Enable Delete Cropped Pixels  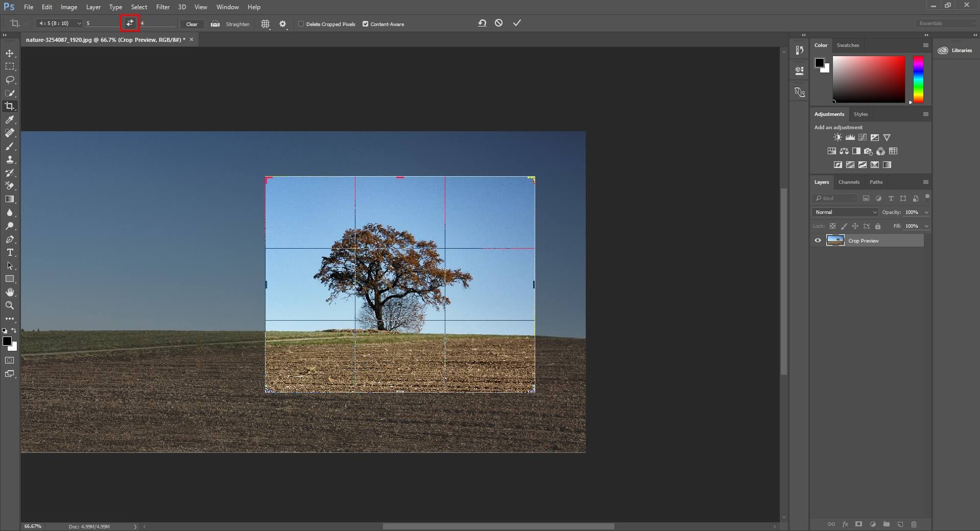(x=302, y=23)
